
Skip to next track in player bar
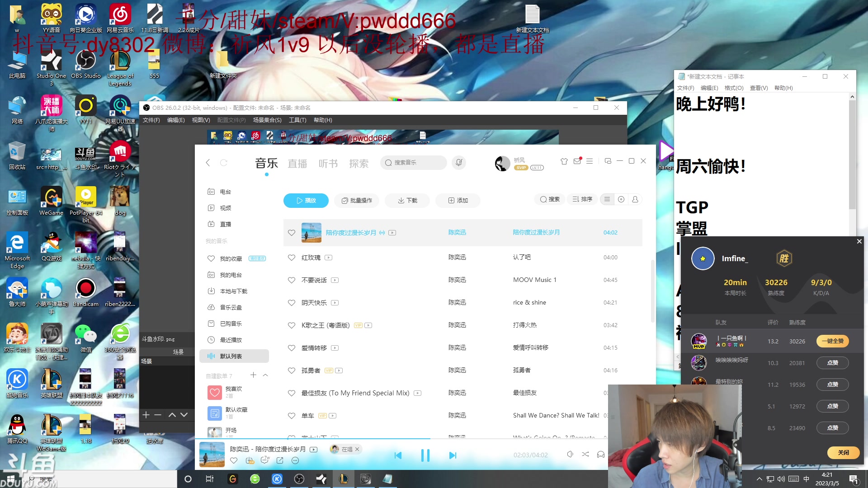(x=453, y=455)
